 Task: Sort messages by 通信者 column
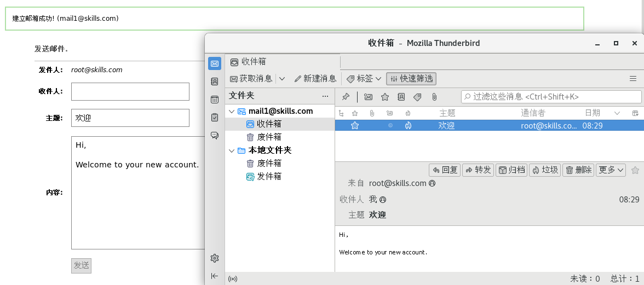[x=533, y=113]
